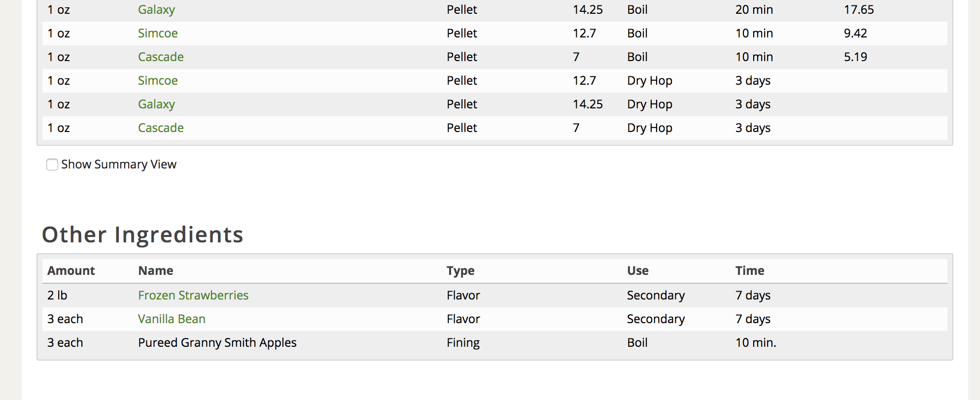The height and width of the screenshot is (400, 980).
Task: Click the Vanilla Bean ingredient link
Action: 172,319
